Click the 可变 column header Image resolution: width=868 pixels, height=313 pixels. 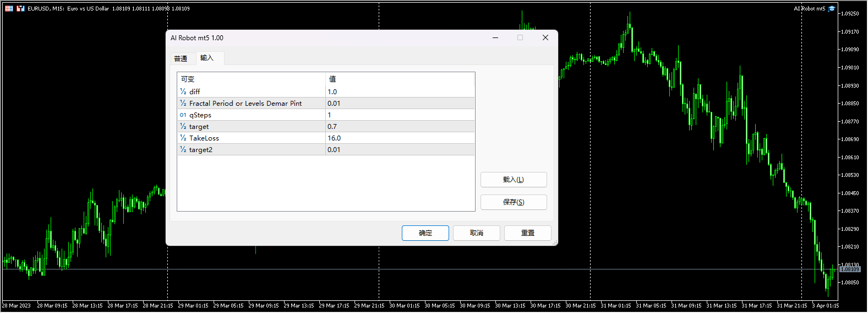click(x=252, y=79)
